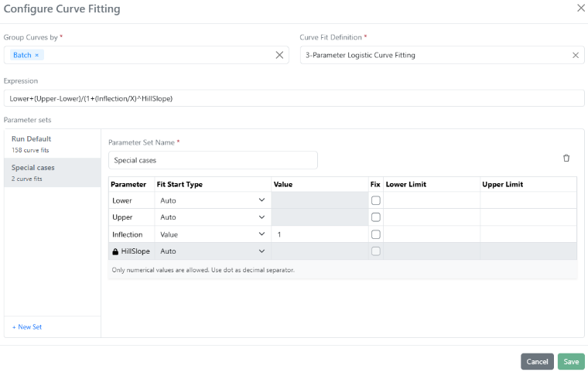Screen dimensions: 588x372
Task: Click the '158 curve fits' text
Action: (30, 150)
